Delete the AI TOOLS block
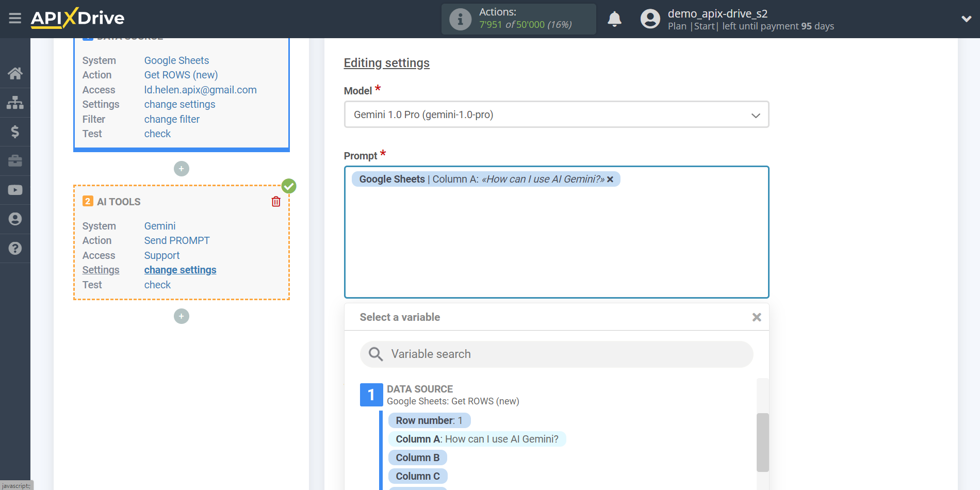This screenshot has height=490, width=980. pos(276,202)
